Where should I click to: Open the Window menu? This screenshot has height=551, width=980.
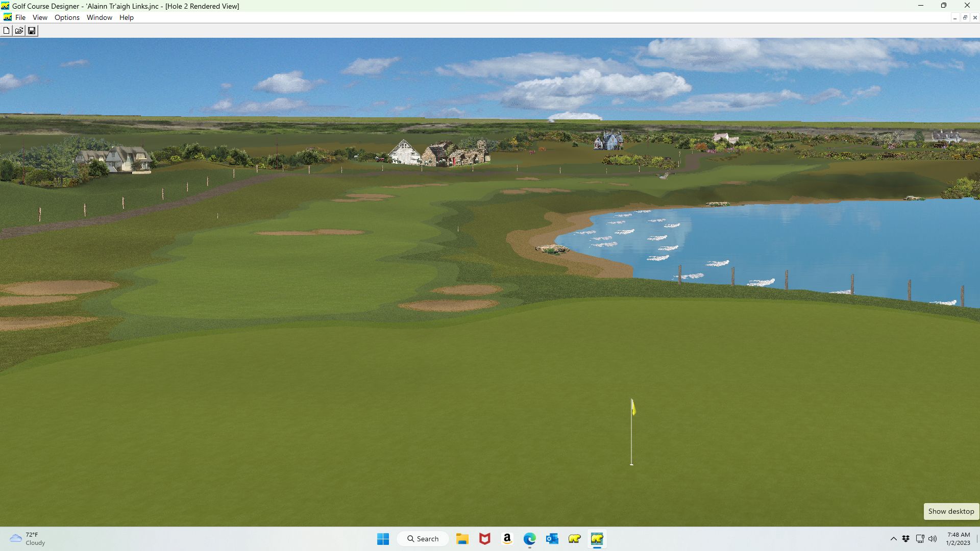pyautogui.click(x=99, y=17)
